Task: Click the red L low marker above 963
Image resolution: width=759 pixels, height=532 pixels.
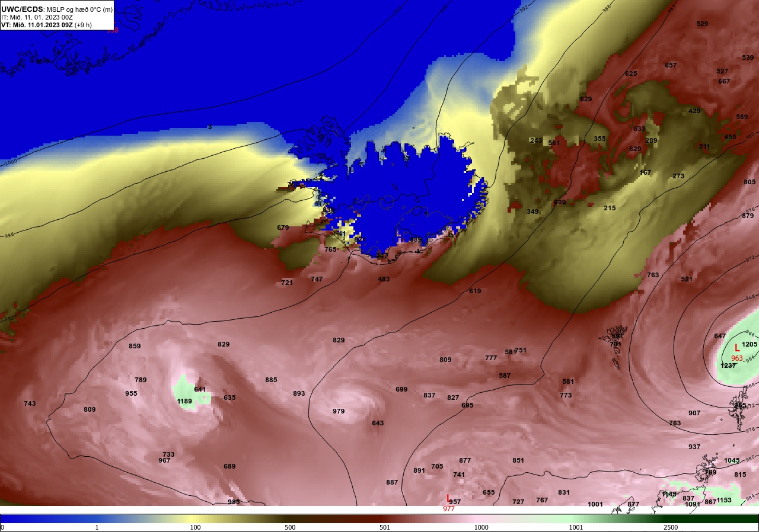Action: [x=737, y=348]
